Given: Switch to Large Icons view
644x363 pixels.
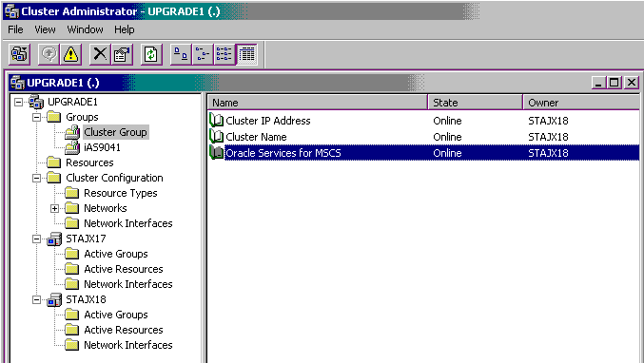Looking at the screenshot, I should pos(181,54).
